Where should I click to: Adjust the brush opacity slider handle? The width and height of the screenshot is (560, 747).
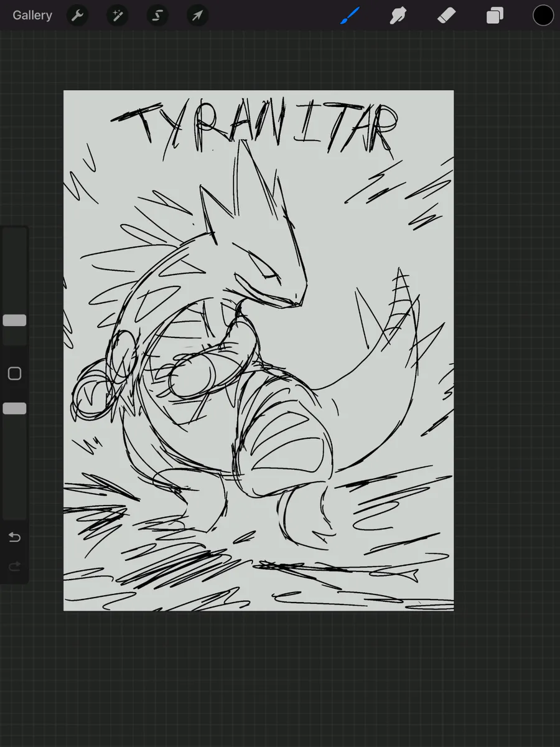coord(14,408)
